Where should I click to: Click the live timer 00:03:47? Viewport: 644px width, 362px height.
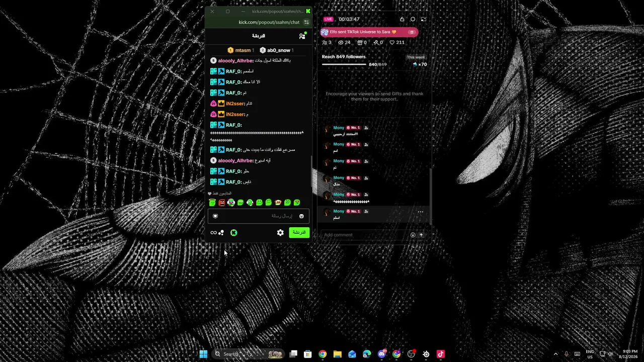click(349, 19)
